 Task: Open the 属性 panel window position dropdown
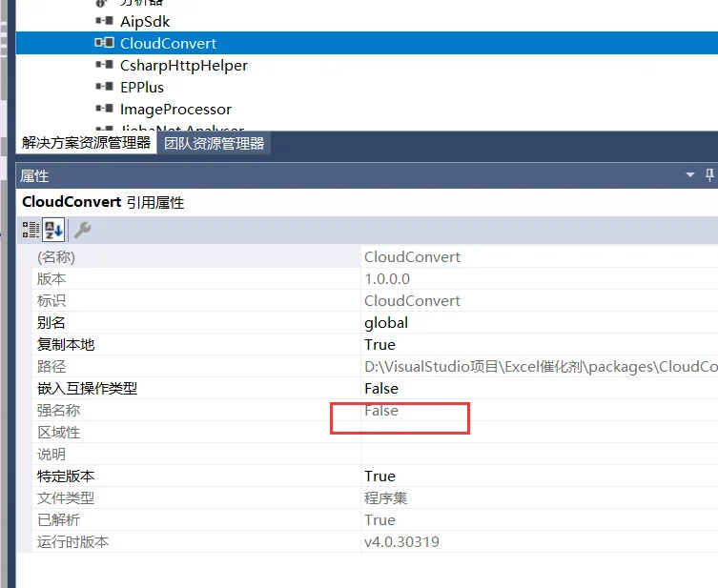(x=690, y=174)
